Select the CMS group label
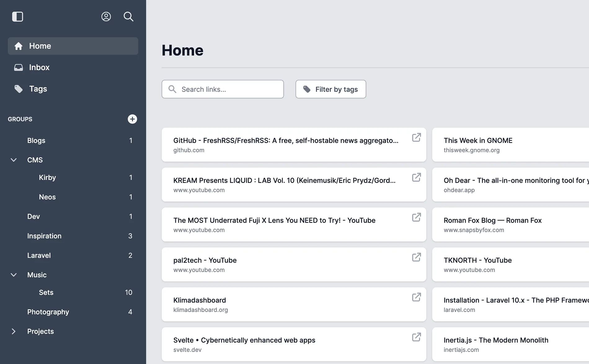589x364 pixels. (x=35, y=160)
